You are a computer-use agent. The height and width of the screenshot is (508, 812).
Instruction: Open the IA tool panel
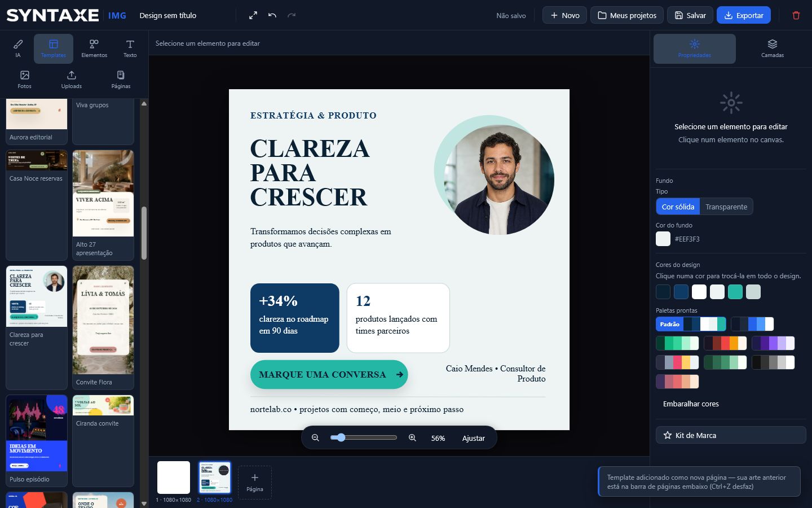pos(18,49)
